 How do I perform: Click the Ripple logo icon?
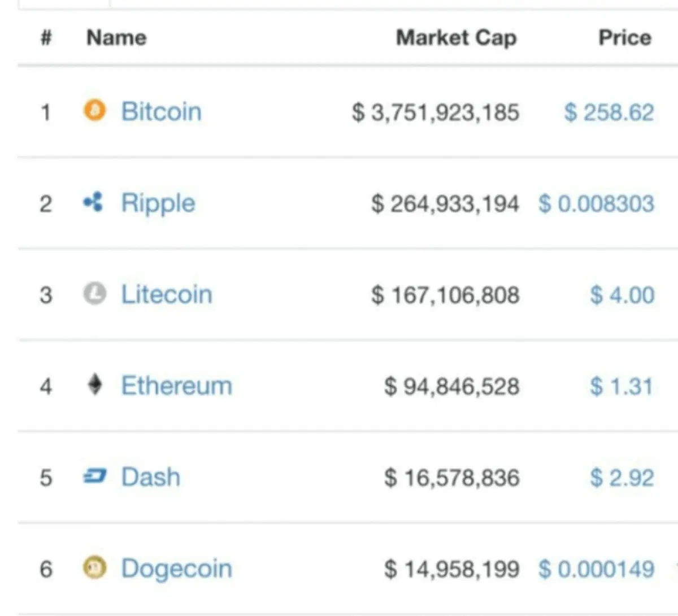(x=93, y=202)
